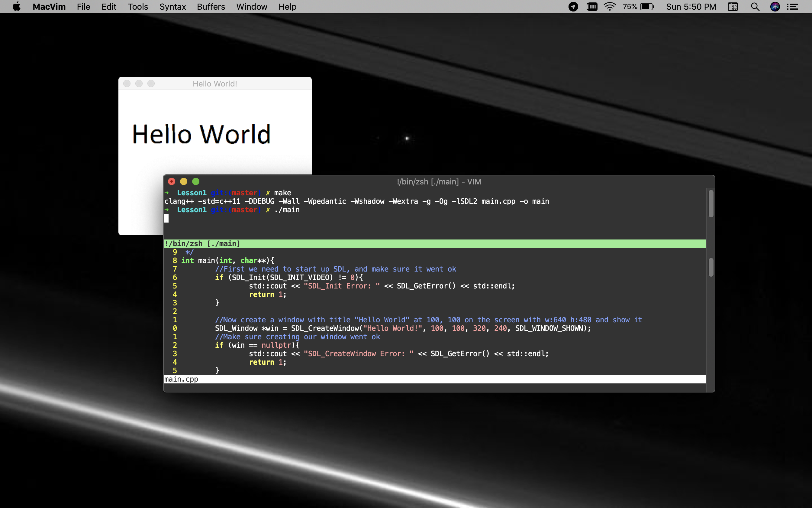
Task: Click the "SDL_CreateWindow Error: " string
Action: pyautogui.click(x=359, y=353)
